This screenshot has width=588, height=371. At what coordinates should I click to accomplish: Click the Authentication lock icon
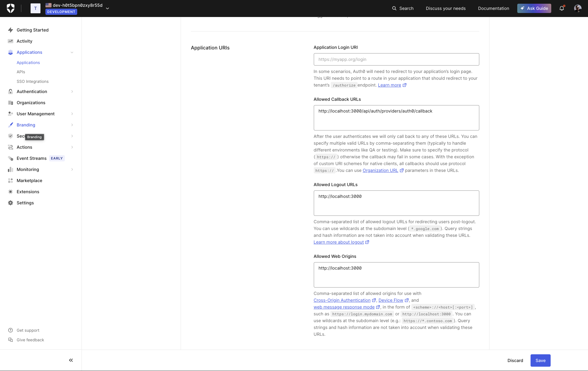(x=10, y=92)
